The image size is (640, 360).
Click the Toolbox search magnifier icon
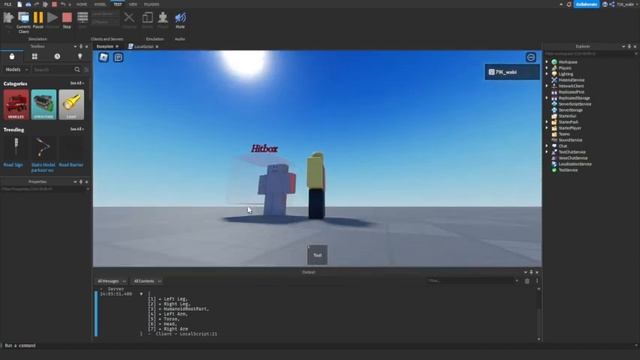point(77,70)
